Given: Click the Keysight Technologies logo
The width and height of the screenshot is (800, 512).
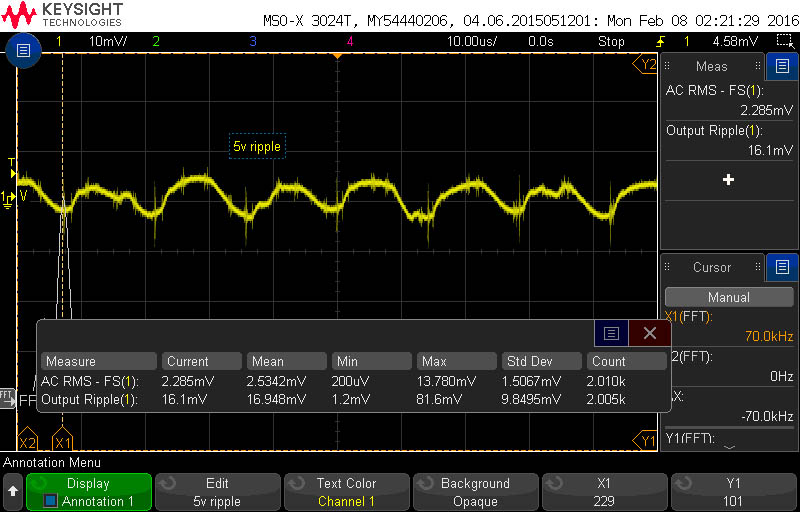Looking at the screenshot, I should (62, 14).
